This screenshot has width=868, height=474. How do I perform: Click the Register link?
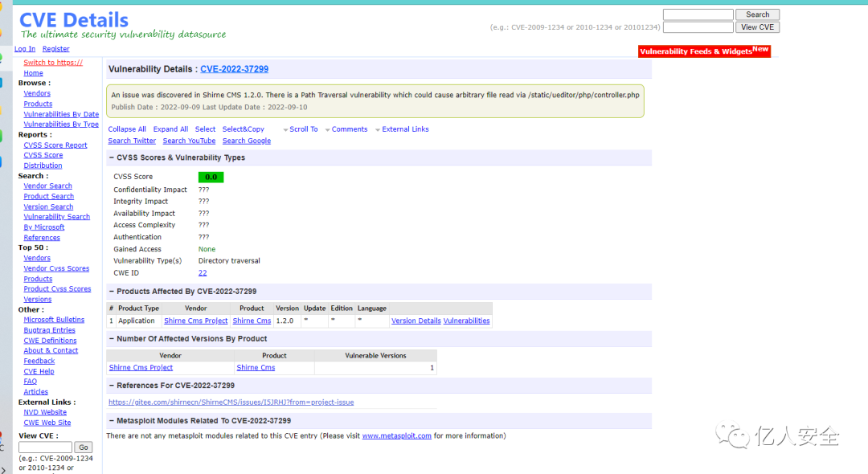pos(56,49)
